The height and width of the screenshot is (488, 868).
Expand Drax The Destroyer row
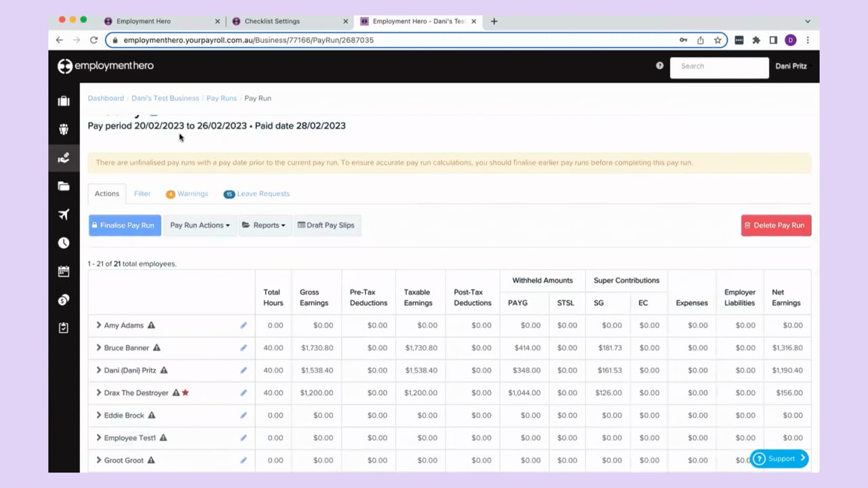[x=98, y=392]
